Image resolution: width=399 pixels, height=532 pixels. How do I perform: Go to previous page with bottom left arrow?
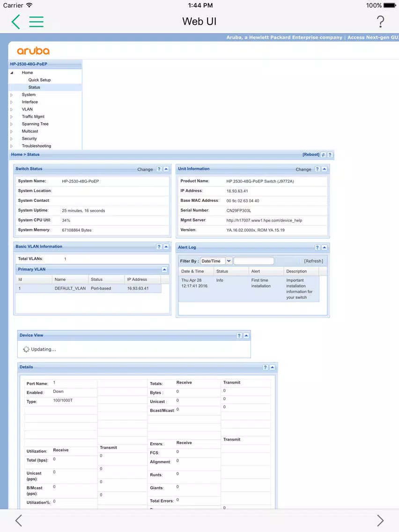19,520
